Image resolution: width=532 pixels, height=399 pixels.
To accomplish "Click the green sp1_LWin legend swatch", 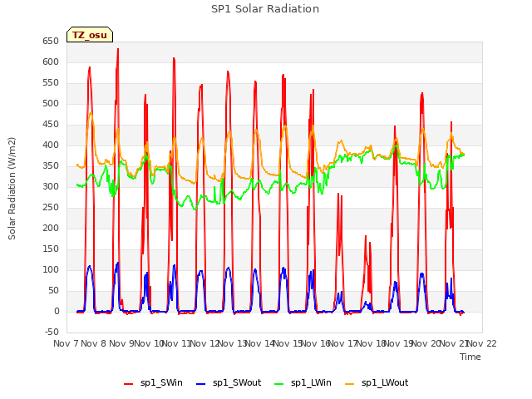I will click(x=279, y=383).
